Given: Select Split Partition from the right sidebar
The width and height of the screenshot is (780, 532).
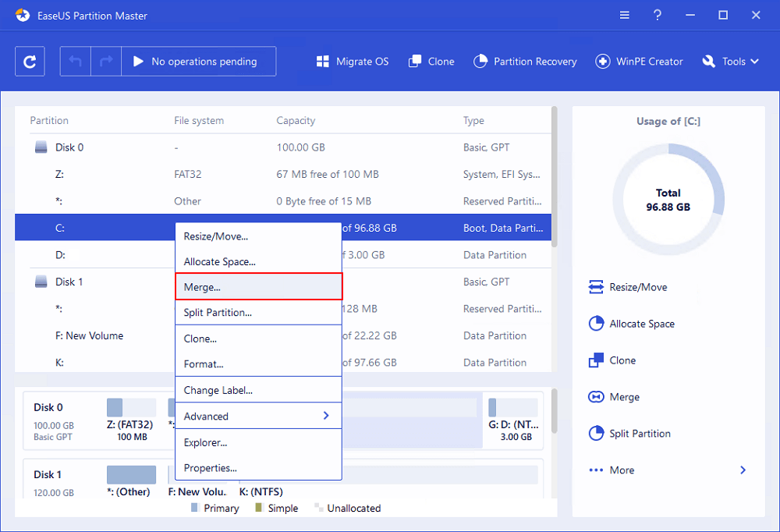Looking at the screenshot, I should [x=637, y=433].
